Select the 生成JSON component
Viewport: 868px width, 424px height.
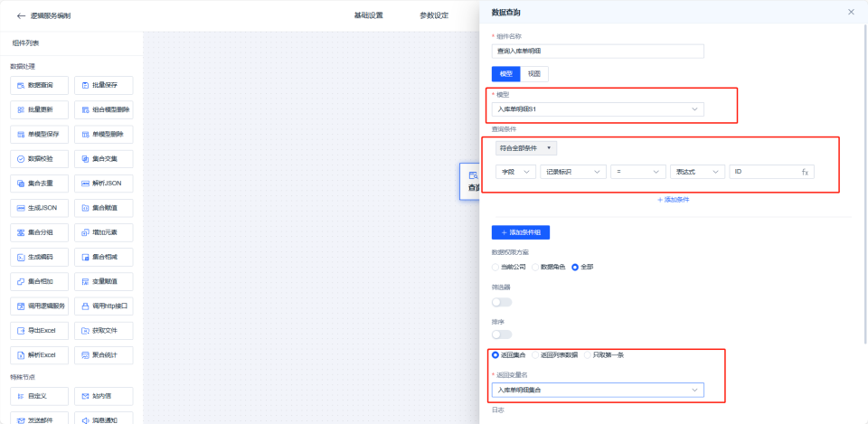point(39,208)
